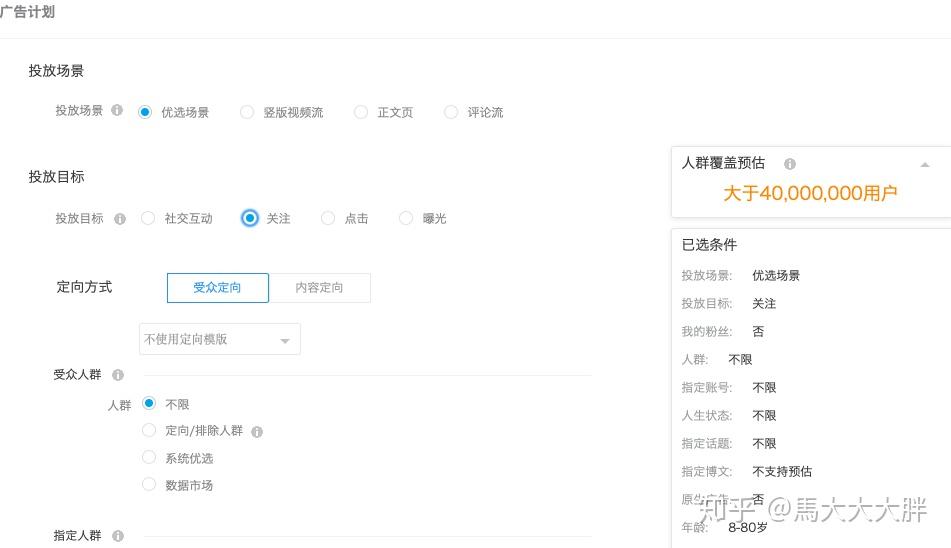Choose 点击 as the ad goal

(328, 218)
